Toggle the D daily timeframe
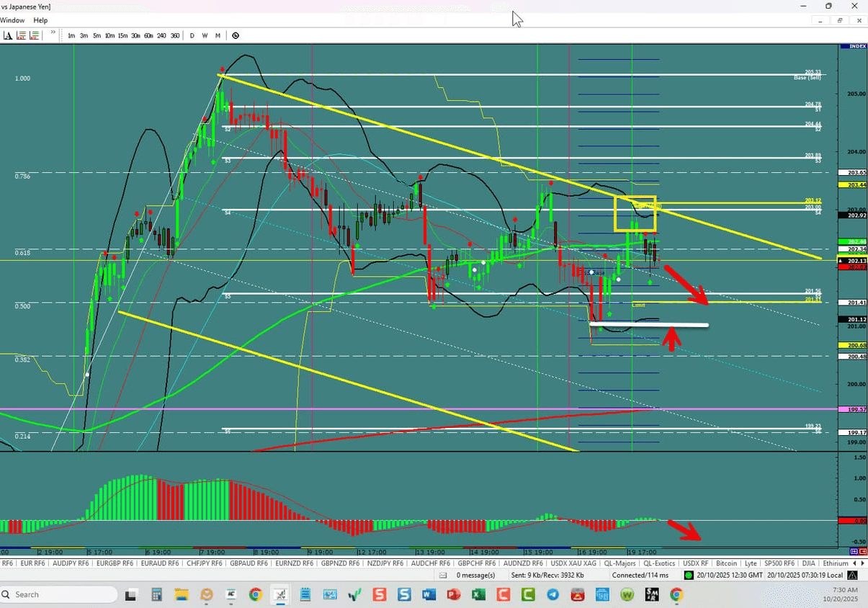868x608 pixels. click(x=192, y=35)
